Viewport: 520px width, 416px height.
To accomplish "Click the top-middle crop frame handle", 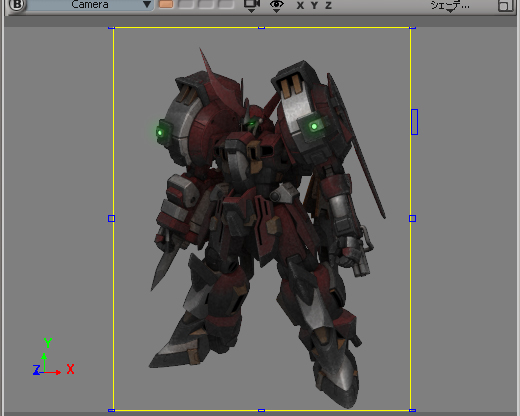I will pos(261,28).
